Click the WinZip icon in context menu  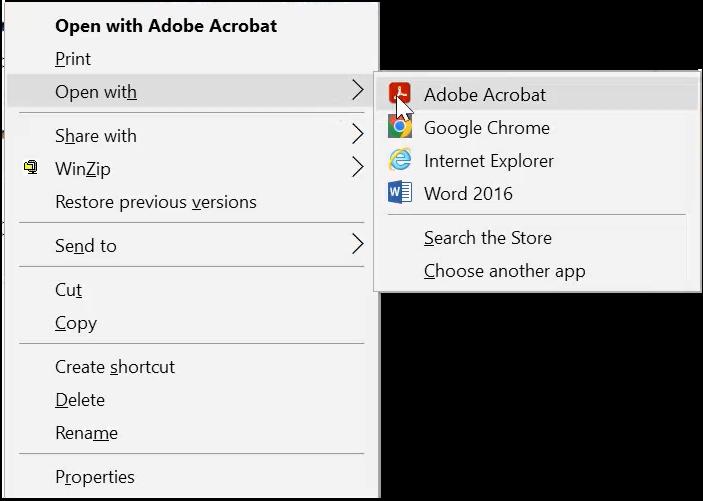(x=30, y=168)
